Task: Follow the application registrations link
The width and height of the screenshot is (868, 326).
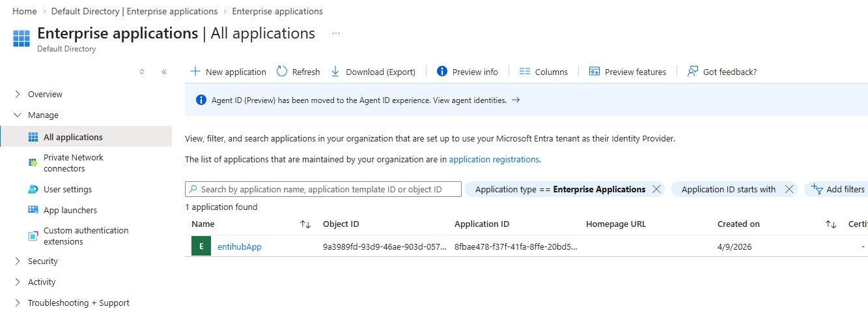Action: (494, 159)
